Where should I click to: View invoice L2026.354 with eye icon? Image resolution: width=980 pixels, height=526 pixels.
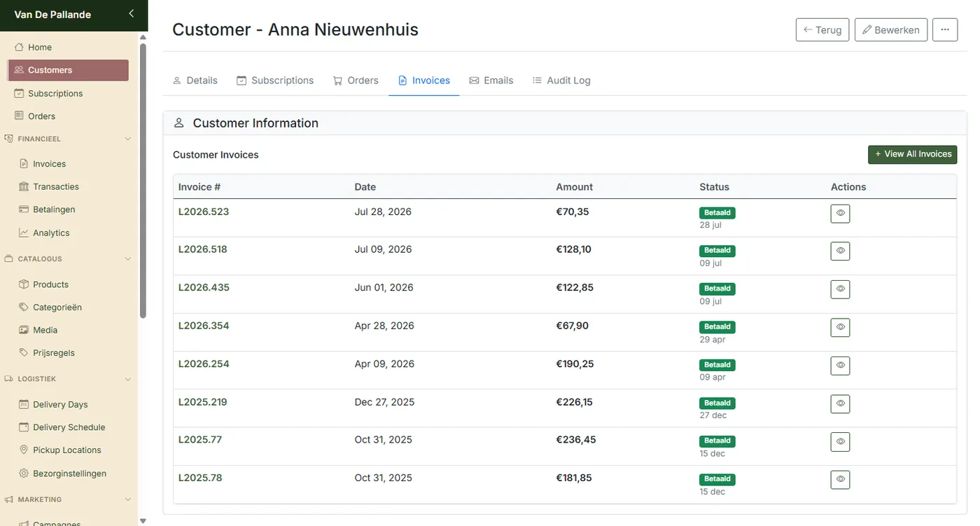click(x=840, y=327)
